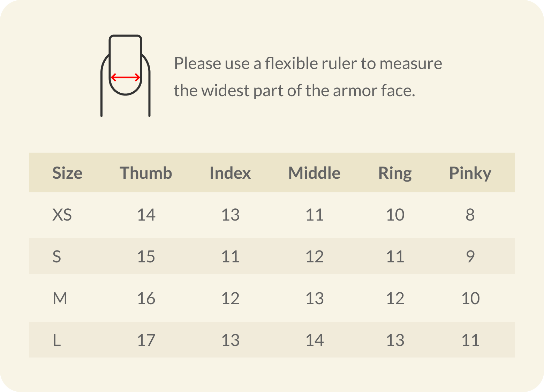Click the Ring column header
This screenshot has width=544, height=392.
(x=395, y=173)
